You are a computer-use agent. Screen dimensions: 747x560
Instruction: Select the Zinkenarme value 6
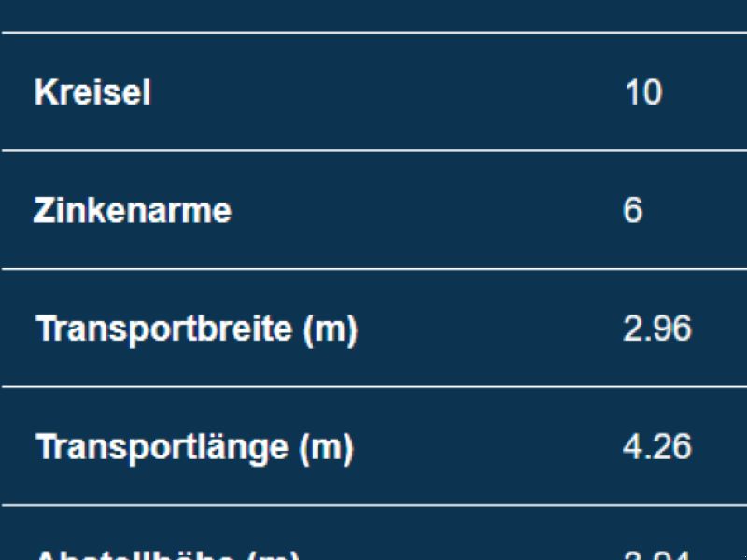tap(633, 210)
